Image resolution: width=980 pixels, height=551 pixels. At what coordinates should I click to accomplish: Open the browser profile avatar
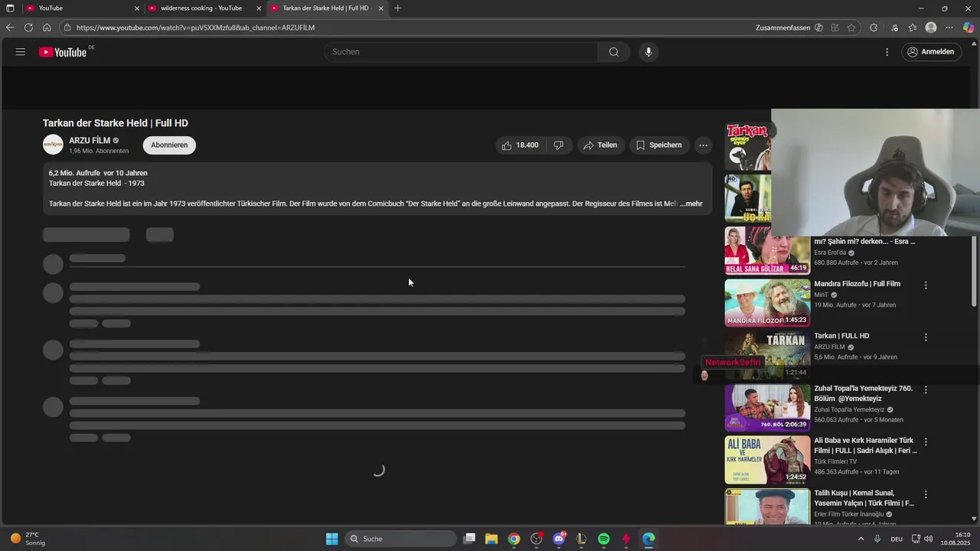coord(931,28)
